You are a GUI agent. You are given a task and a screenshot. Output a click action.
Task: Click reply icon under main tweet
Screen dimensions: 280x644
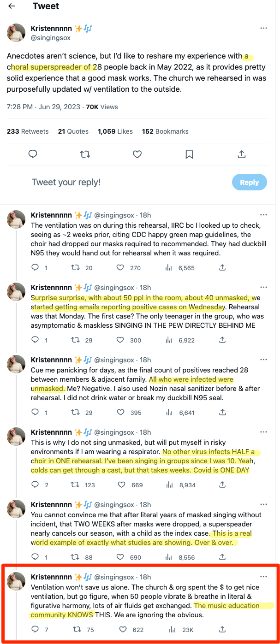coord(33,154)
